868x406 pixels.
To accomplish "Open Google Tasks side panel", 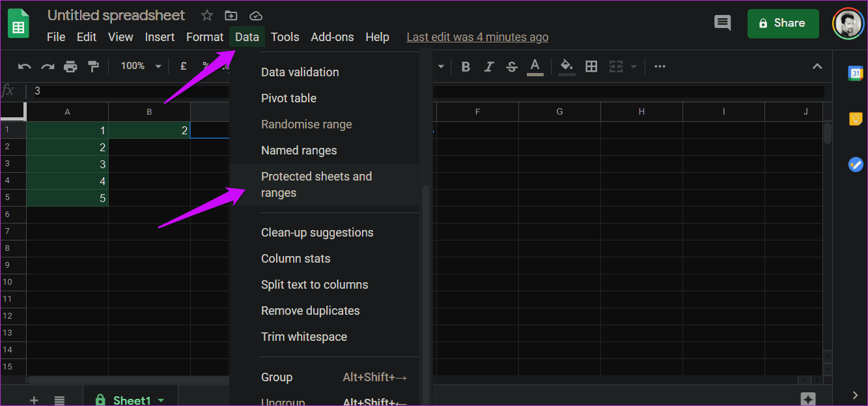I will click(855, 164).
